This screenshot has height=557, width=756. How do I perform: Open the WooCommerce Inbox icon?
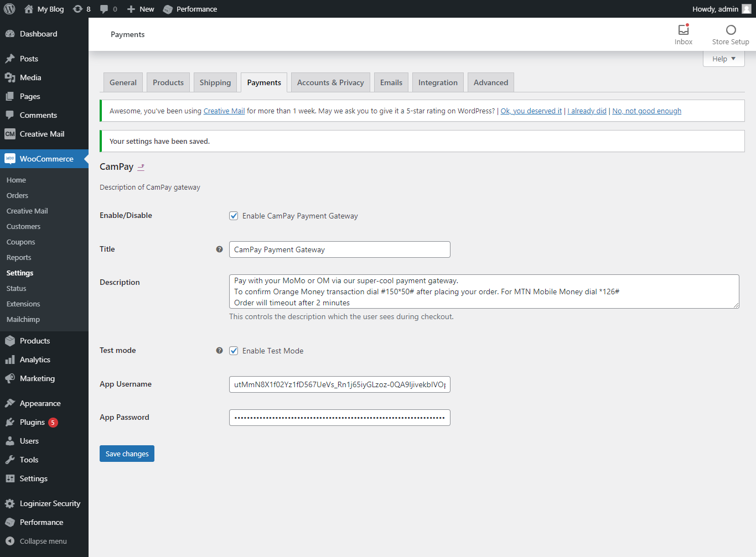click(x=683, y=30)
